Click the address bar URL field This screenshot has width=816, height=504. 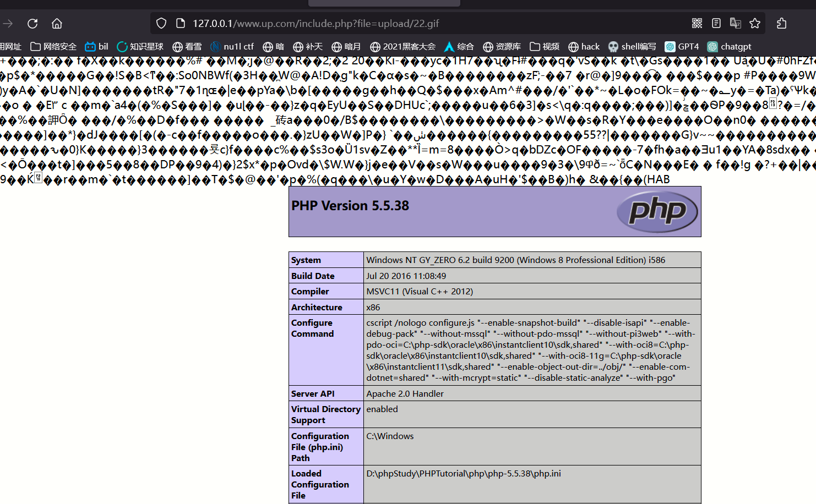pyautogui.click(x=385, y=23)
